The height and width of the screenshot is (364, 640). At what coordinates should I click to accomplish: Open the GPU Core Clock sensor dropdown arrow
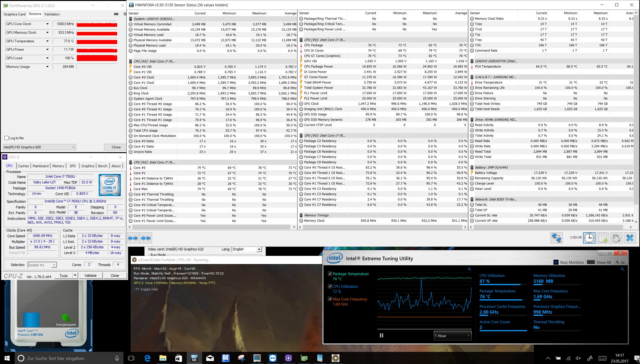pos(47,24)
